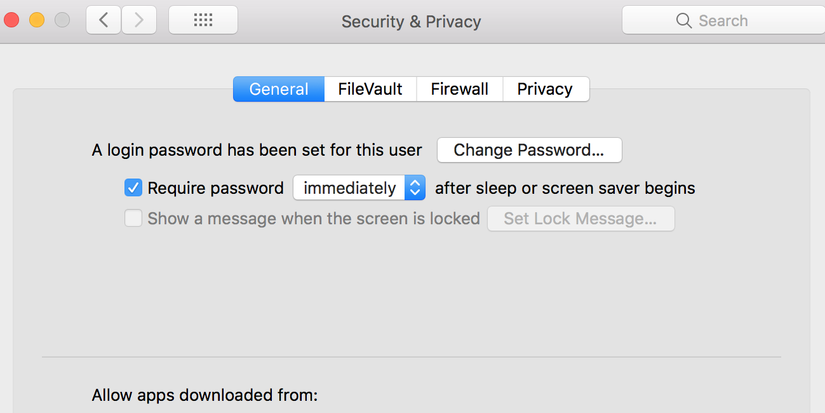Screen dimensions: 825x413
Task: Go forward with the right chevron button
Action: point(139,20)
